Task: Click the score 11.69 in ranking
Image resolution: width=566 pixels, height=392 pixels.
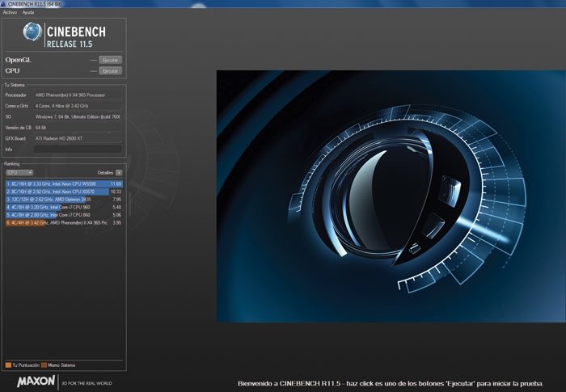Action: click(x=116, y=183)
